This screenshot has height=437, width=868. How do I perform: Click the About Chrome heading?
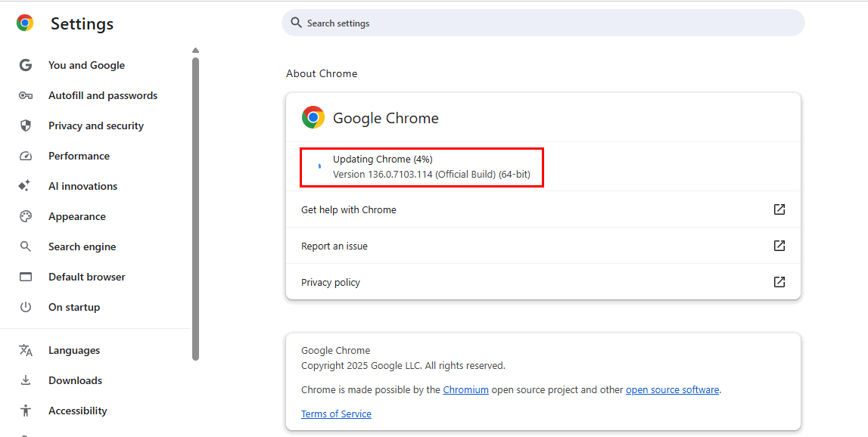point(322,73)
